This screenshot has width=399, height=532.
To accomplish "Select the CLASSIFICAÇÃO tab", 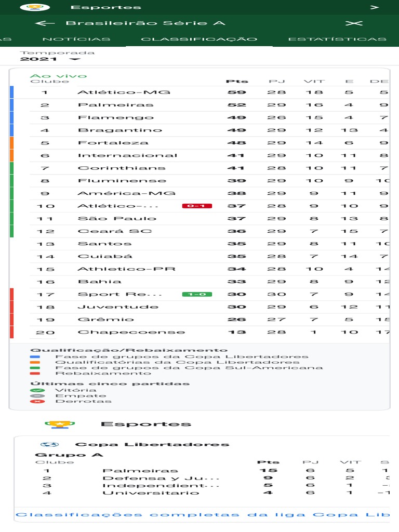I will point(199,39).
